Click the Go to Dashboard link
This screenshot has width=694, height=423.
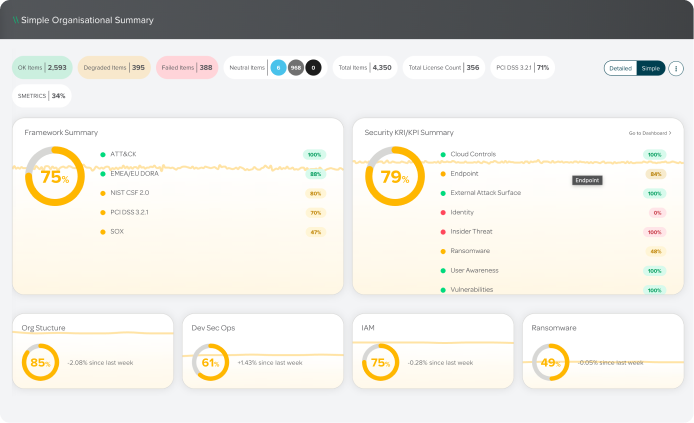(x=650, y=133)
